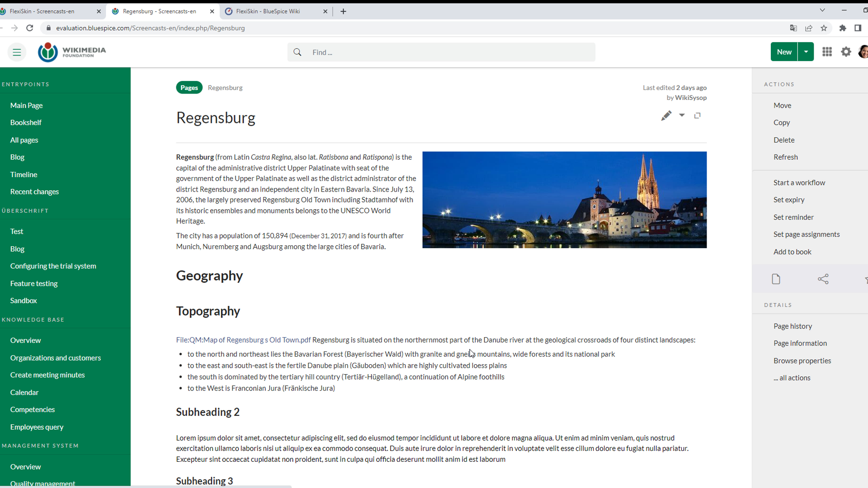
Task: Open the tab search chevron
Action: pyautogui.click(x=822, y=10)
